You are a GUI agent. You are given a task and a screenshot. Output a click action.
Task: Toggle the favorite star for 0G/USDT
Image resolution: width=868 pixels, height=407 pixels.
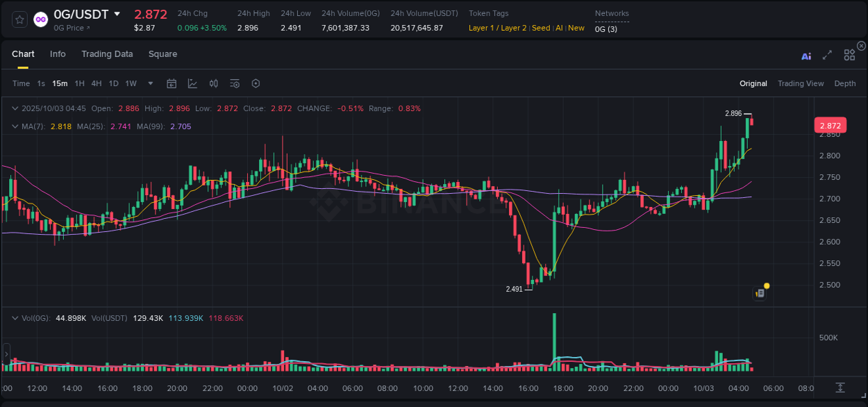click(x=19, y=19)
